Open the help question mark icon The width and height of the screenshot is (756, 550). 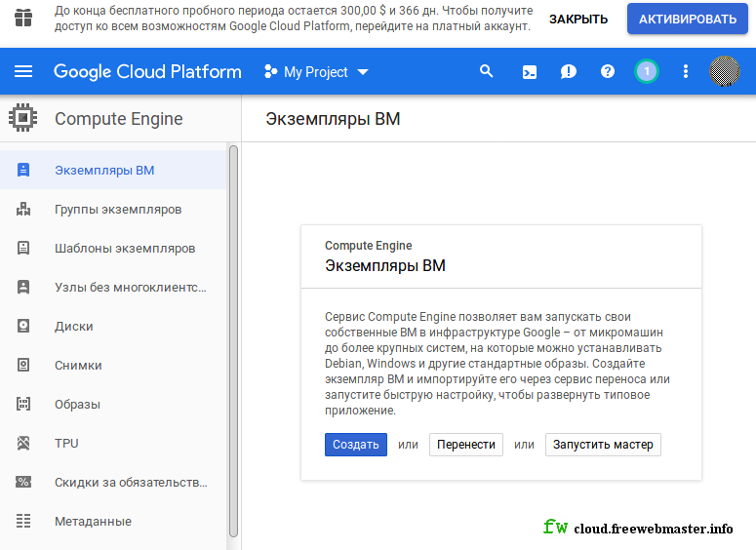608,71
